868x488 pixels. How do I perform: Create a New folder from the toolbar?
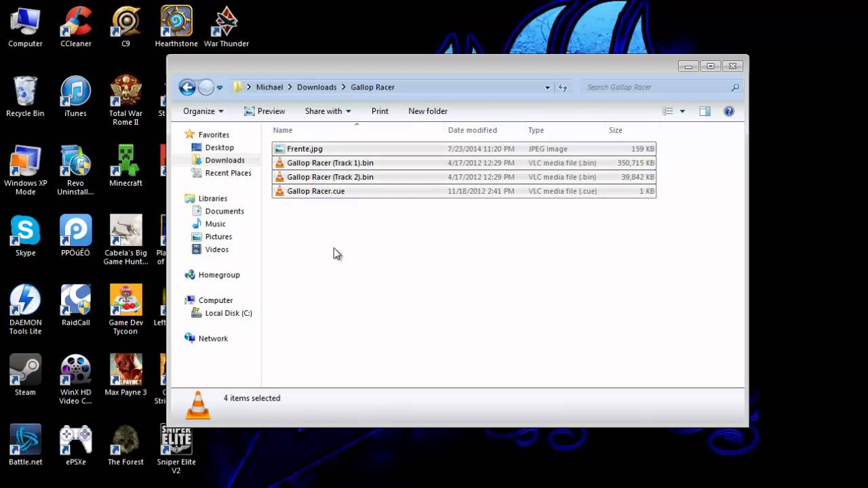point(428,111)
